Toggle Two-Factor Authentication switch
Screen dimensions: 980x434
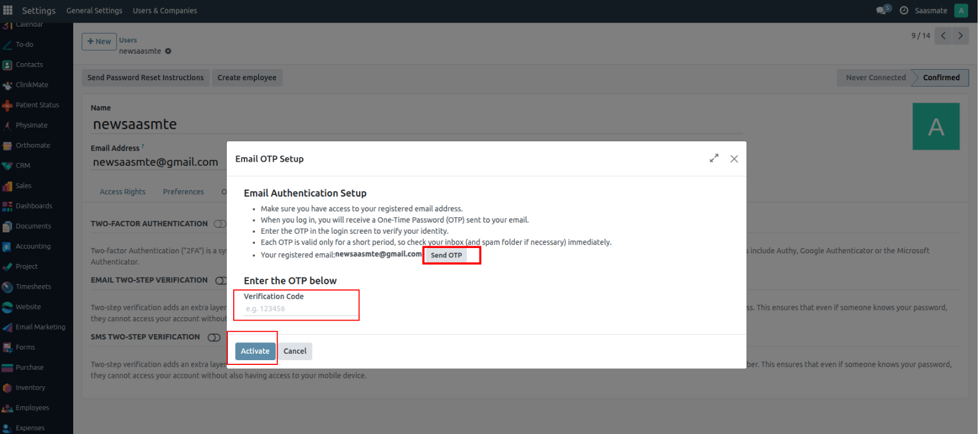(220, 224)
